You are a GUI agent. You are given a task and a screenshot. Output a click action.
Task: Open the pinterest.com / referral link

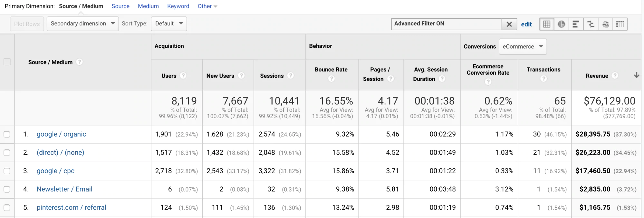coord(71,208)
